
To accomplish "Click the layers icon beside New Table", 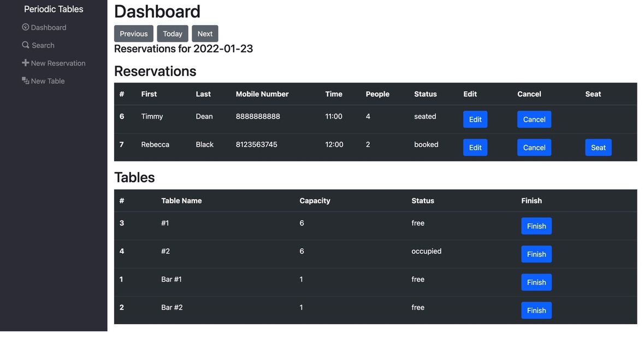I will tap(26, 80).
